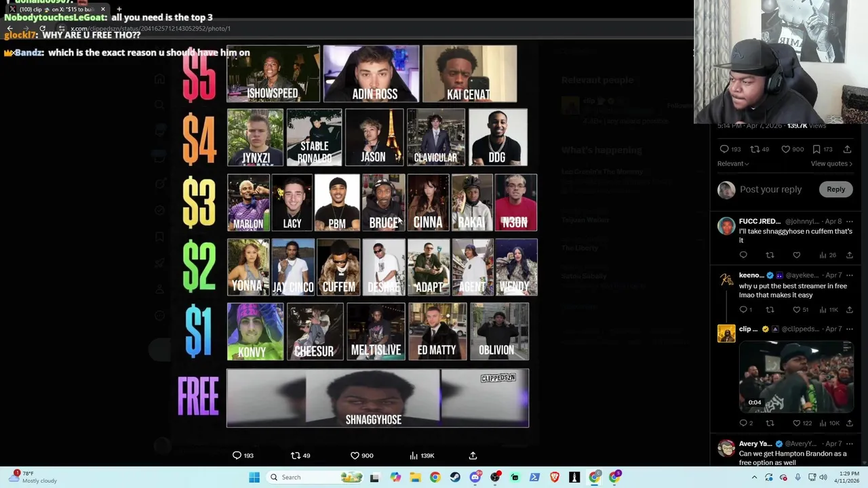868x488 pixels.
Task: Share clip's video reply
Action: point(849,423)
